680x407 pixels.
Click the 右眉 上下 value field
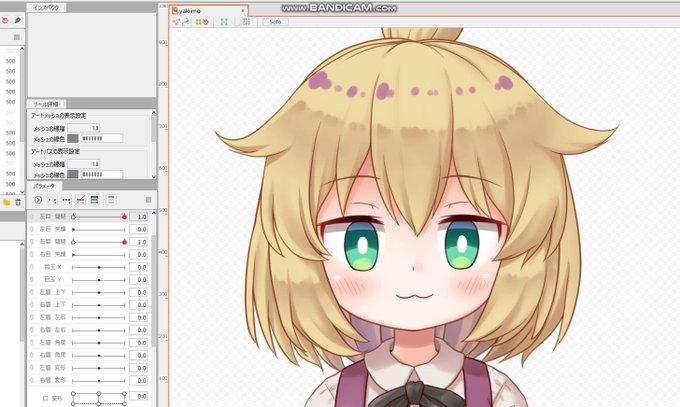pos(138,305)
